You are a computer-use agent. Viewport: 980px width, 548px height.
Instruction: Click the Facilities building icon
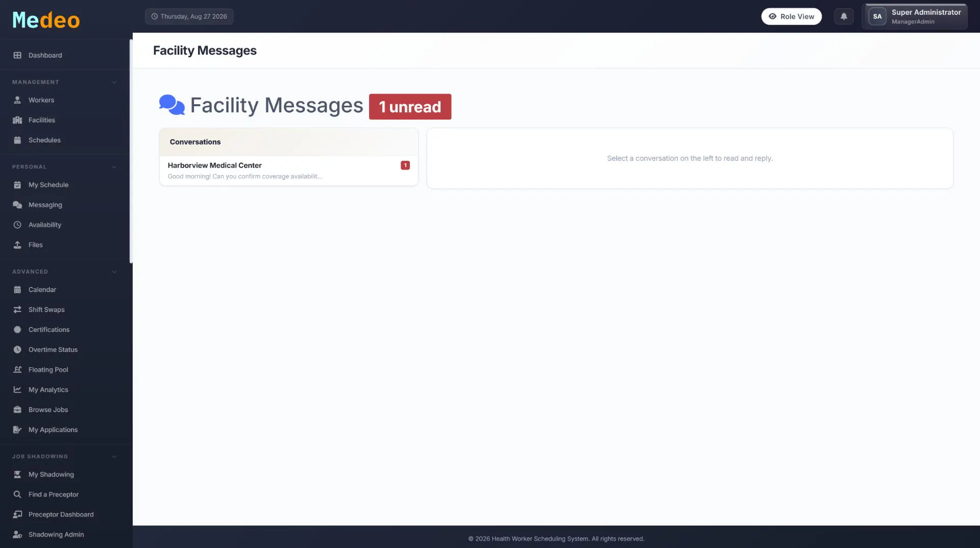17,120
